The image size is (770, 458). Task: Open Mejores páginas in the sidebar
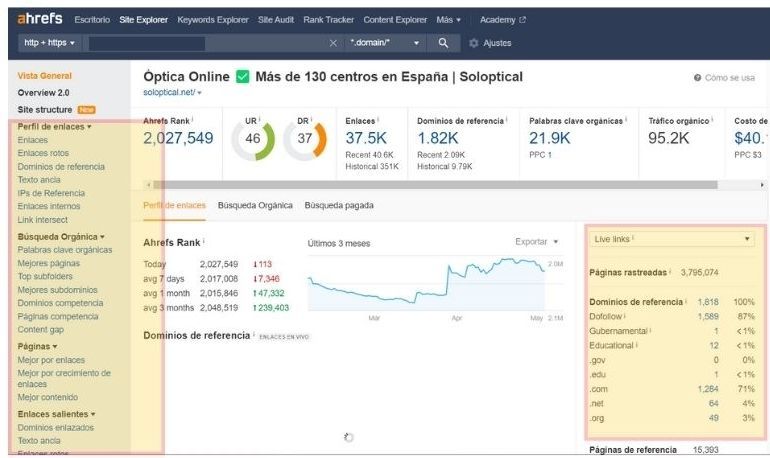click(49, 263)
